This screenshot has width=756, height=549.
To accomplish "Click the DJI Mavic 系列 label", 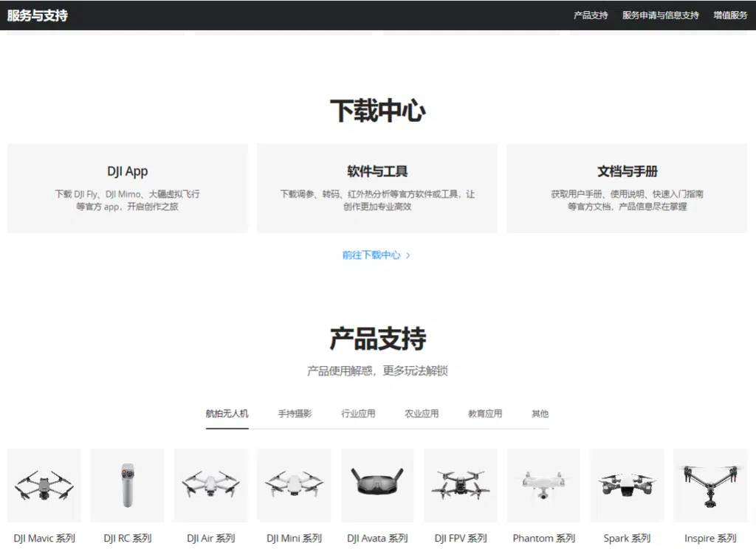I will (44, 538).
